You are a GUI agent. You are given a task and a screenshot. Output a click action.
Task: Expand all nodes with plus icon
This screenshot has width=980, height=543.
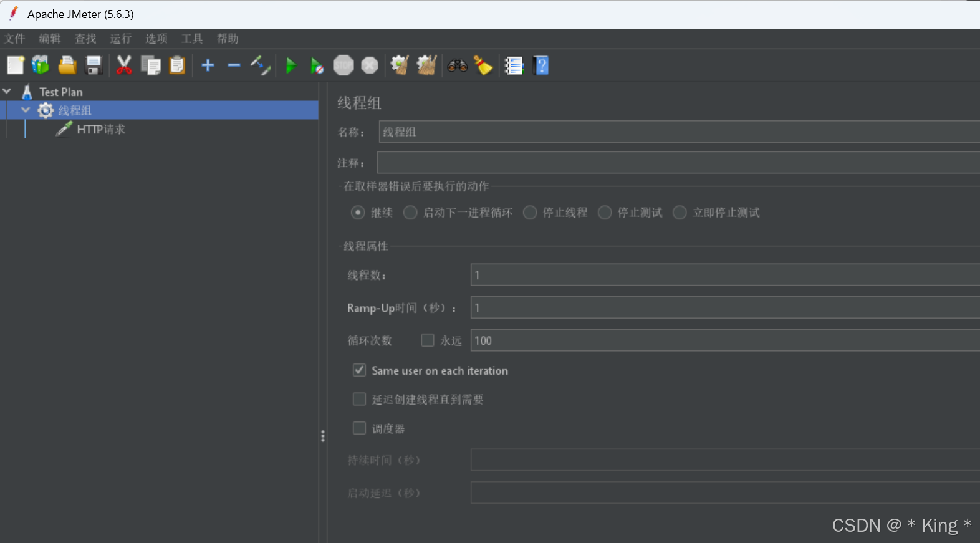tap(208, 65)
